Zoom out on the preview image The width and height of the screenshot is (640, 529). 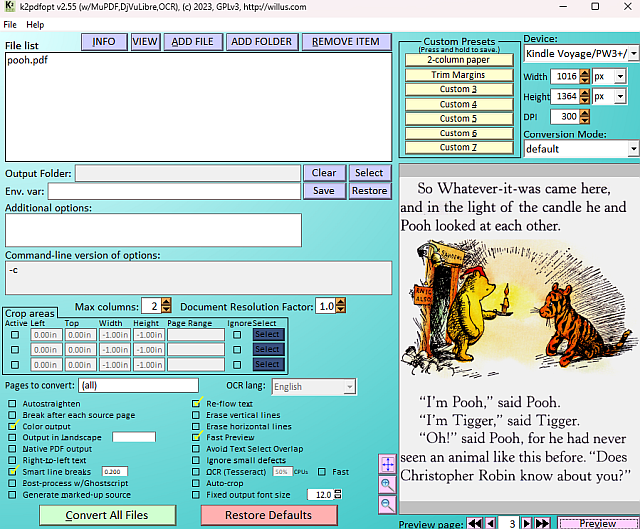pos(387,505)
